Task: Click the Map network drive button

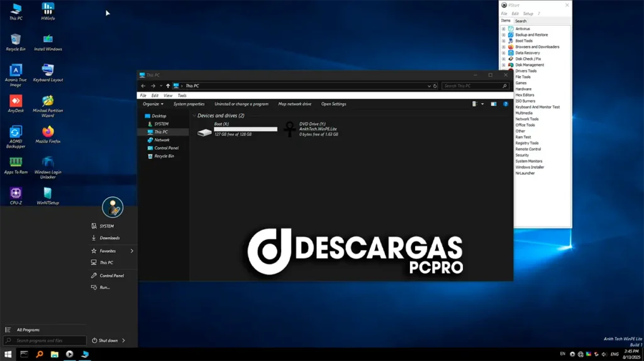Action: tap(294, 104)
